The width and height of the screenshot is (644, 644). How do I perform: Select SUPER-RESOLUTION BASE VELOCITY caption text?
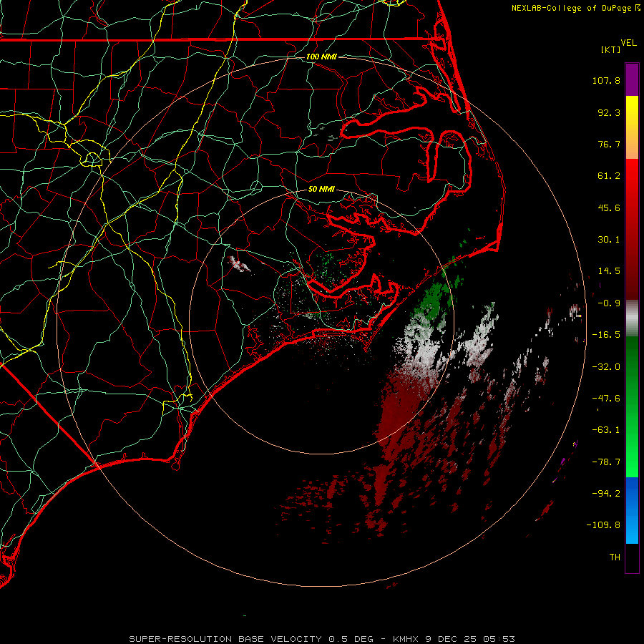pos(225,639)
